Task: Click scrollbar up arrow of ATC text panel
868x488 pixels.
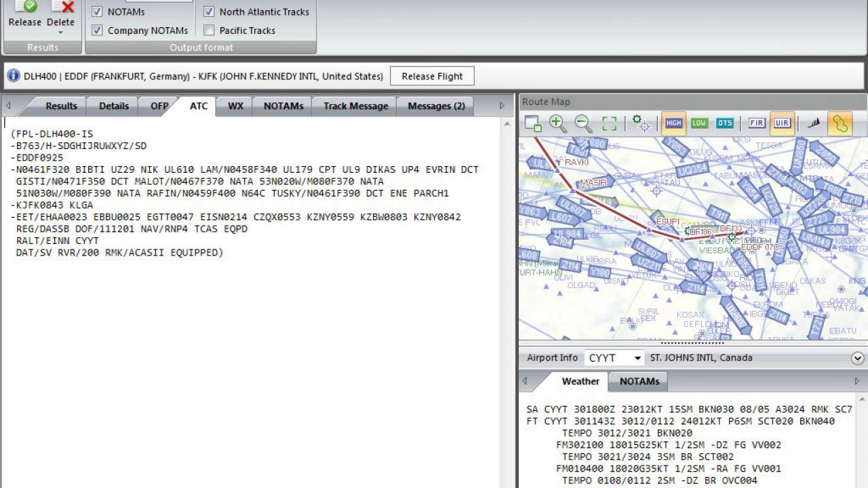Action: coord(506,124)
